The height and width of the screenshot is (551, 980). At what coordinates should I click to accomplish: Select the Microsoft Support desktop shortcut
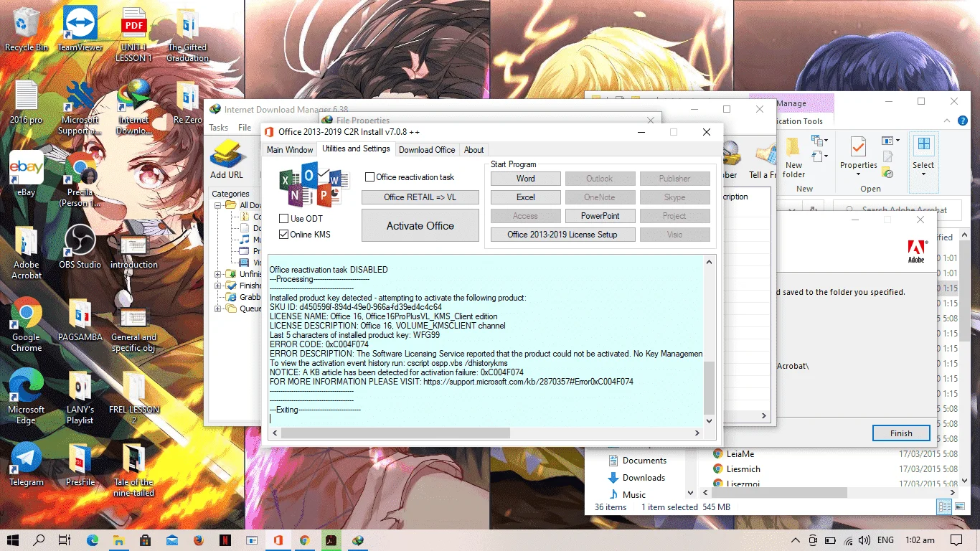[x=80, y=107]
